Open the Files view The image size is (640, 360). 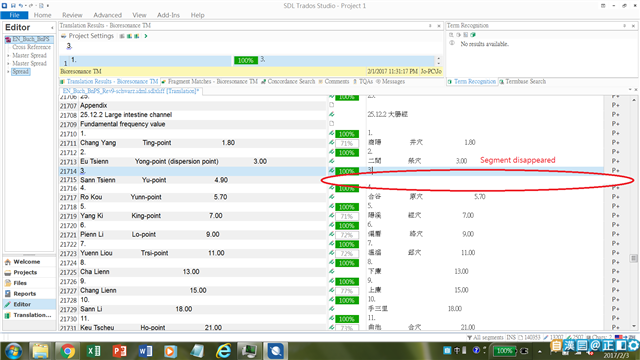click(20, 283)
